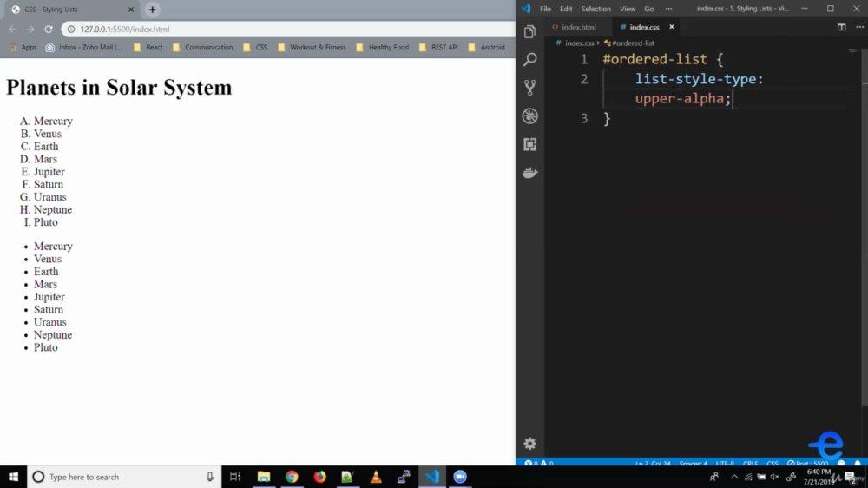868x488 pixels.
Task: Open the REST API bookmarks folder
Action: [x=439, y=48]
